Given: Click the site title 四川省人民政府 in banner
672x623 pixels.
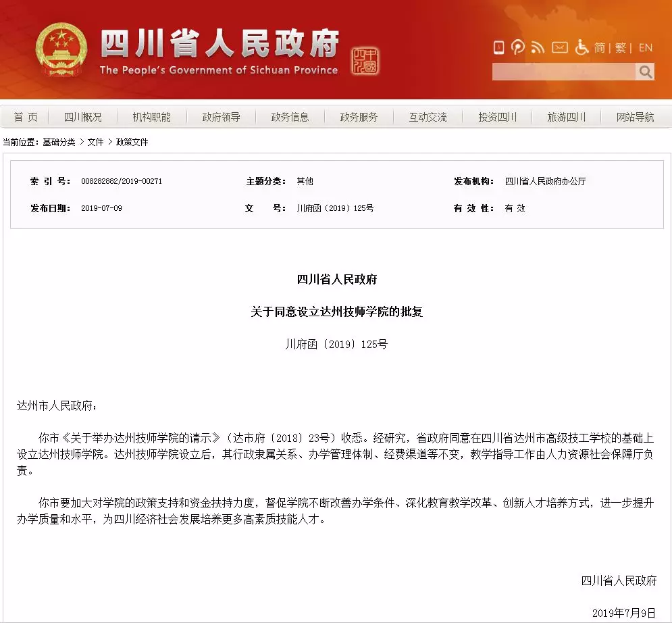Looking at the screenshot, I should pos(219,44).
